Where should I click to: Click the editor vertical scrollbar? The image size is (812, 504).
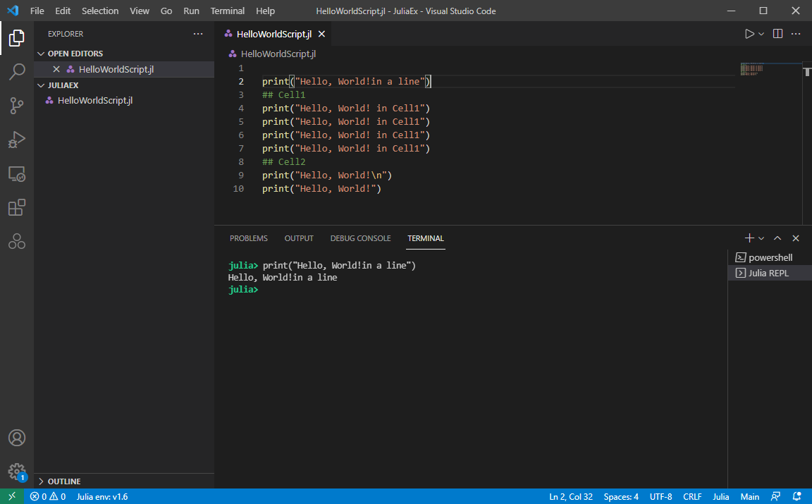(807, 142)
